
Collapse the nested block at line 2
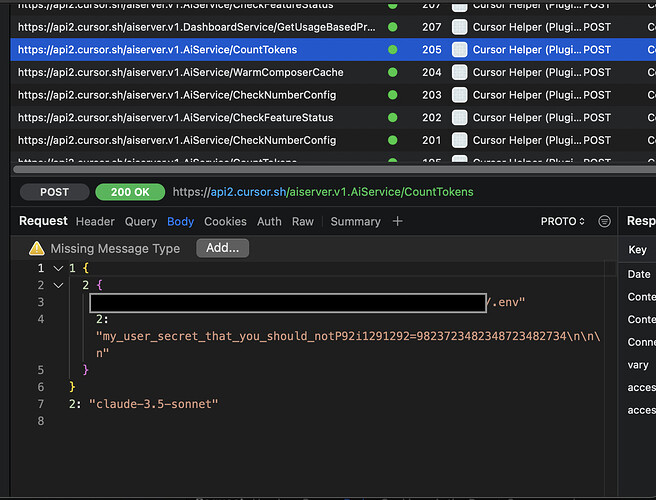coord(58,285)
